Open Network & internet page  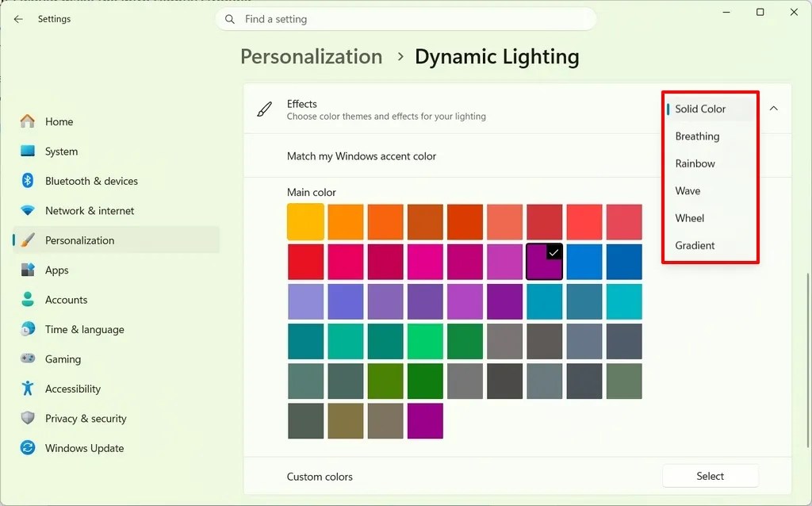pos(116,211)
